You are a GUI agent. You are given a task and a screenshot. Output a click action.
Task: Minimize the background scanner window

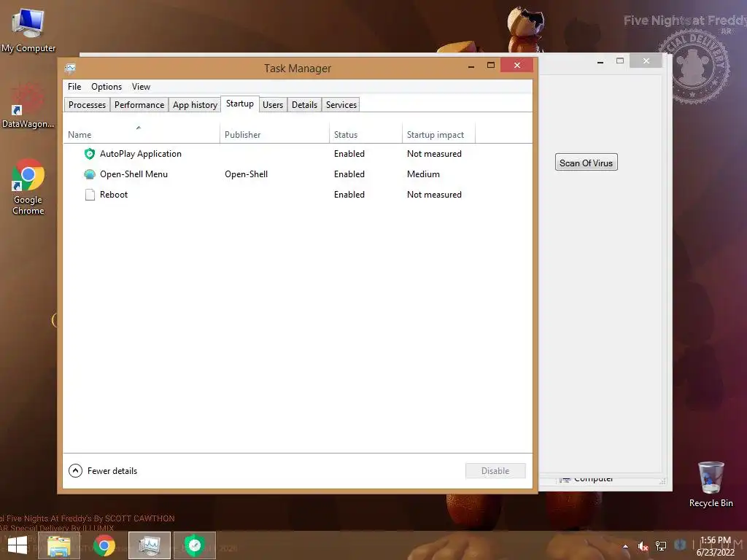(600, 61)
